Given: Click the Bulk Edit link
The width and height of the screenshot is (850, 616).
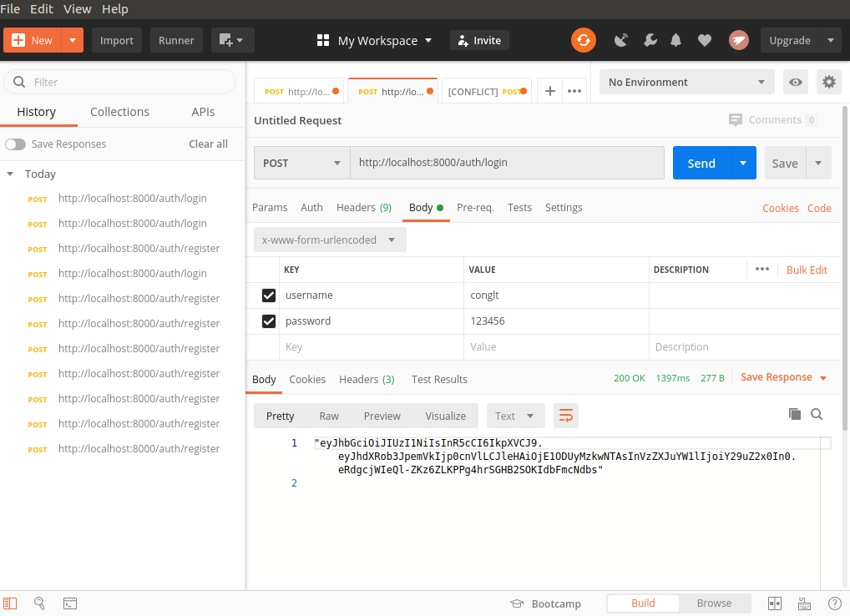Looking at the screenshot, I should click(x=807, y=270).
